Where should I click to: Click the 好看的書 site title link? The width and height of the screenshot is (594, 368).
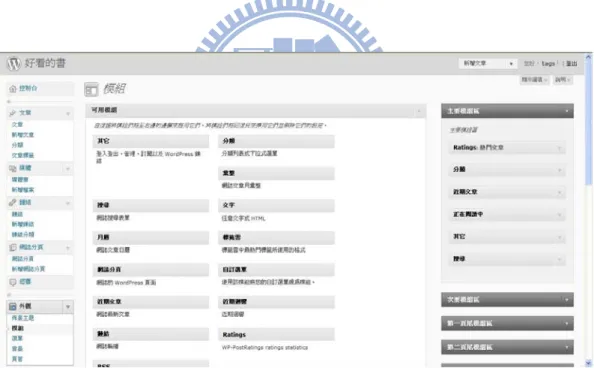[x=45, y=63]
